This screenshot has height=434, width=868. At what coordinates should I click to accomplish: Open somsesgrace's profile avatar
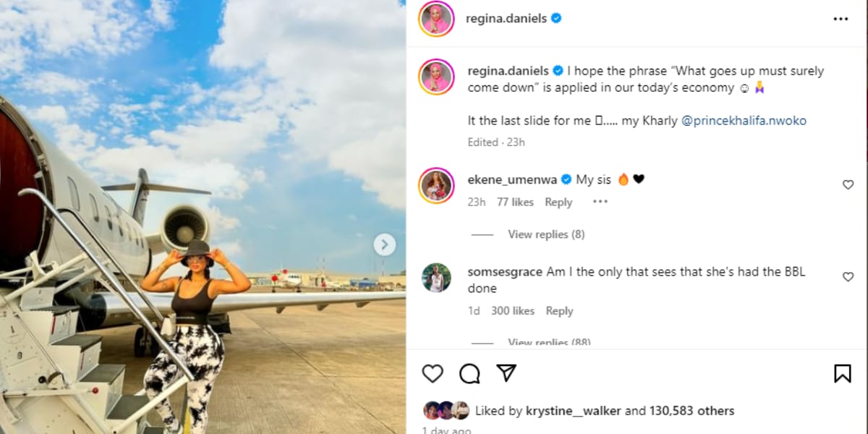pyautogui.click(x=436, y=278)
